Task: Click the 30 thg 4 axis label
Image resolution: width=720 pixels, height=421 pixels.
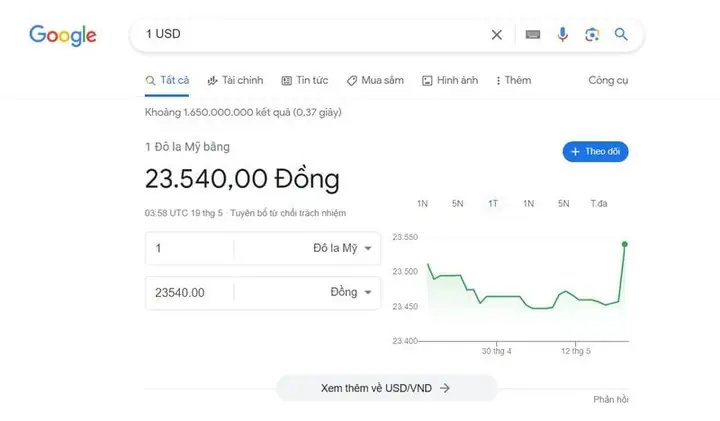Action: point(496,351)
